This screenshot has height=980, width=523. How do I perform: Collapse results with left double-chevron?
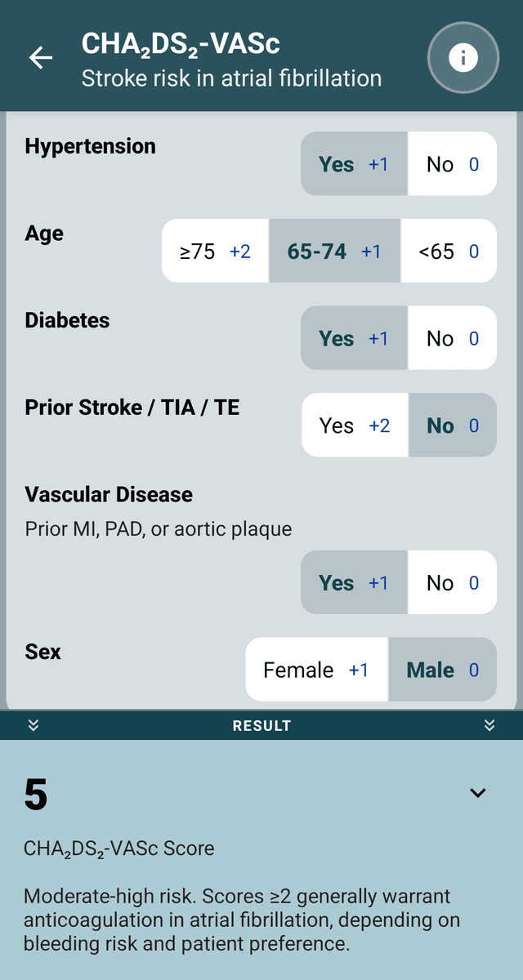click(33, 725)
